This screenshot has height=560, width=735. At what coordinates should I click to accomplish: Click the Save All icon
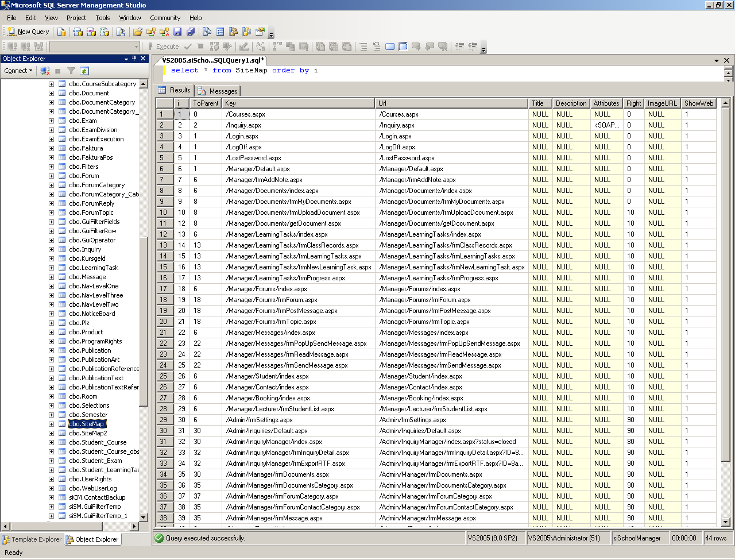pyautogui.click(x=191, y=32)
